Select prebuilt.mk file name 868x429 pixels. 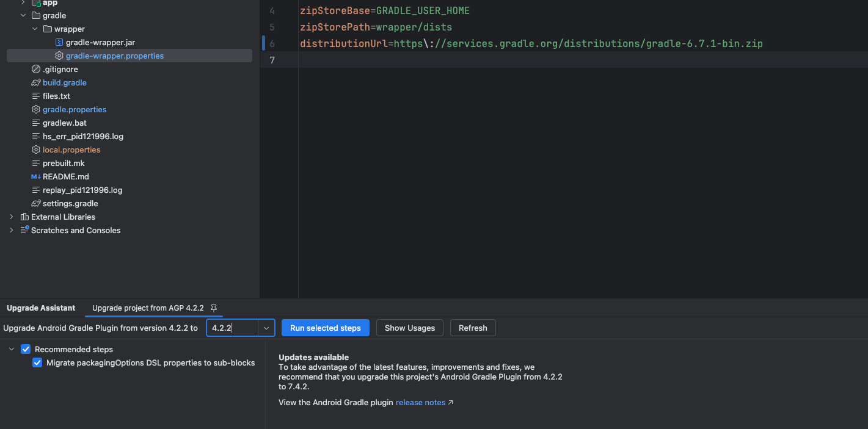coord(64,163)
